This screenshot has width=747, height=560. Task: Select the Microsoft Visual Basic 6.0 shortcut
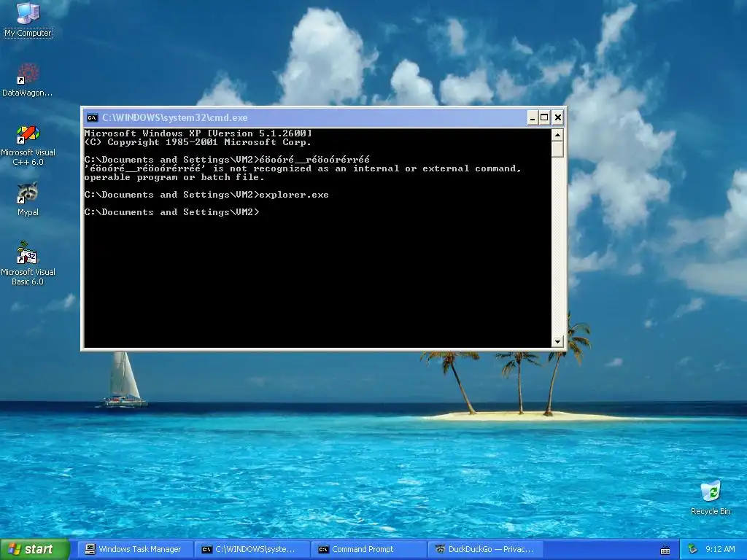click(28, 264)
